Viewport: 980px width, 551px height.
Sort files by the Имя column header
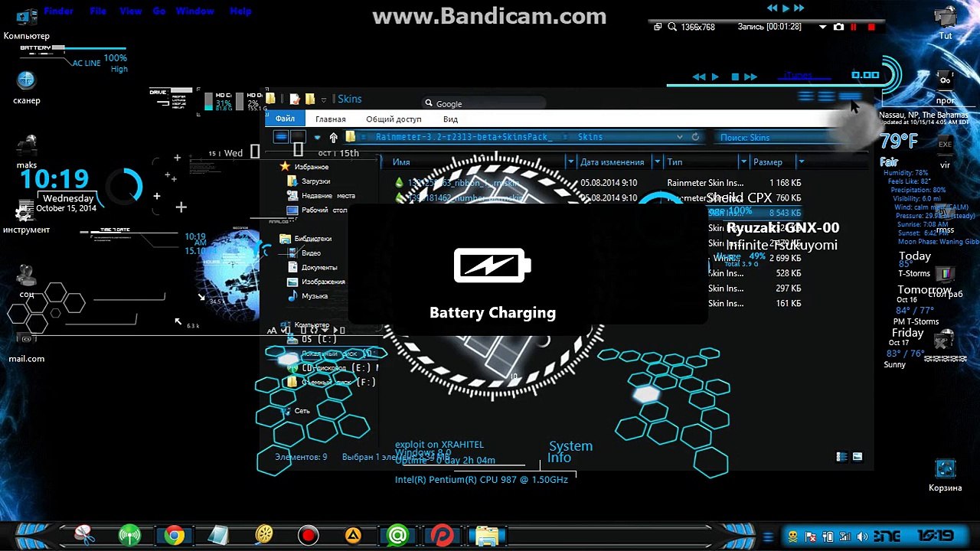(401, 161)
